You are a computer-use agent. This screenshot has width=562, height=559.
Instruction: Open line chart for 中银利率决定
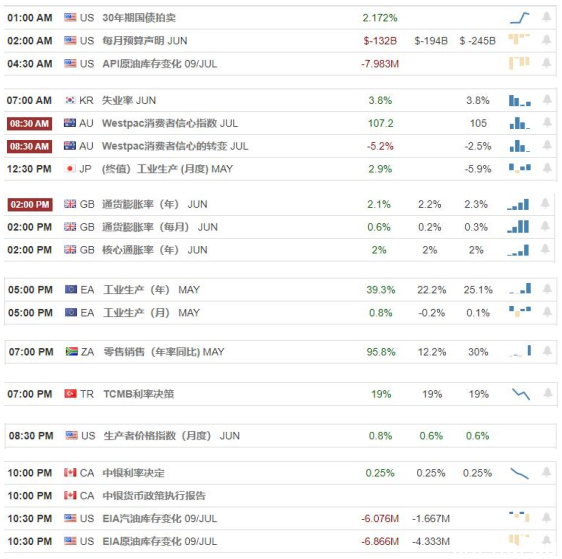(519, 474)
